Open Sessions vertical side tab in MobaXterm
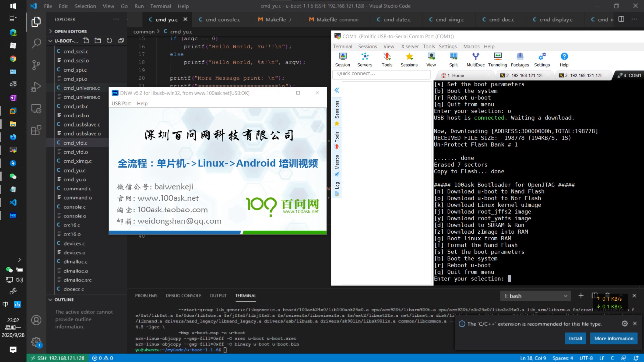644x362 pixels. [337, 112]
